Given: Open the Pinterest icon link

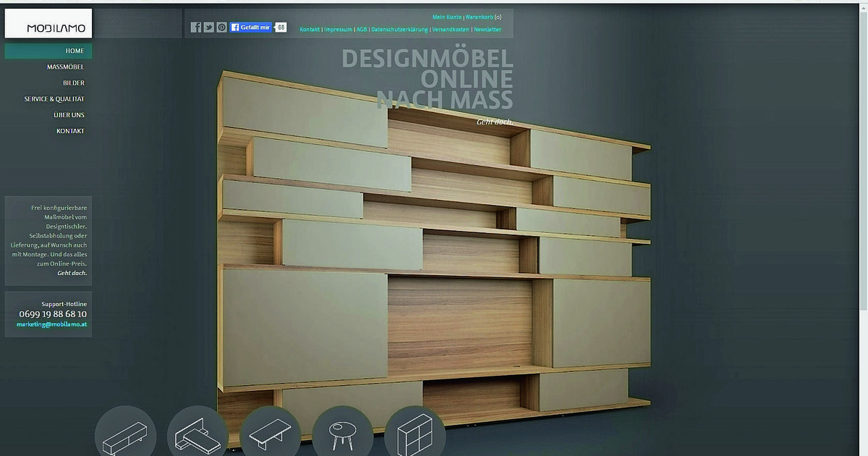Looking at the screenshot, I should (221, 28).
